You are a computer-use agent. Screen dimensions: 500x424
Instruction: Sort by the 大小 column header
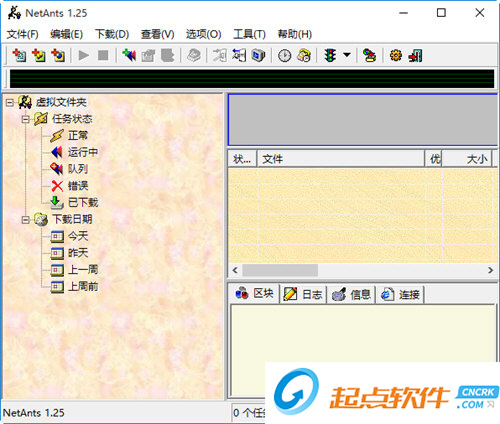467,159
